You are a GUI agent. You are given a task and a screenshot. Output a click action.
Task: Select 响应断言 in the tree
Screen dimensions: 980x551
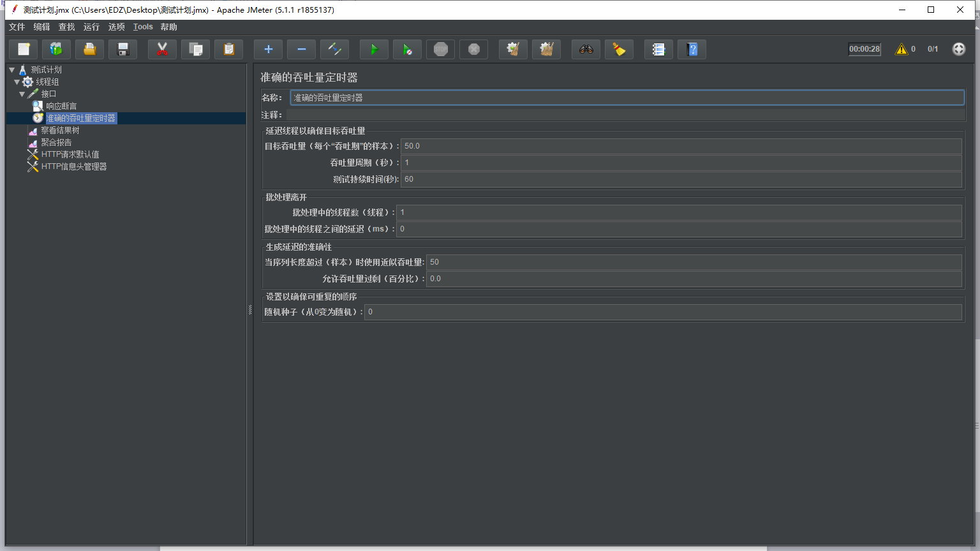[61, 106]
